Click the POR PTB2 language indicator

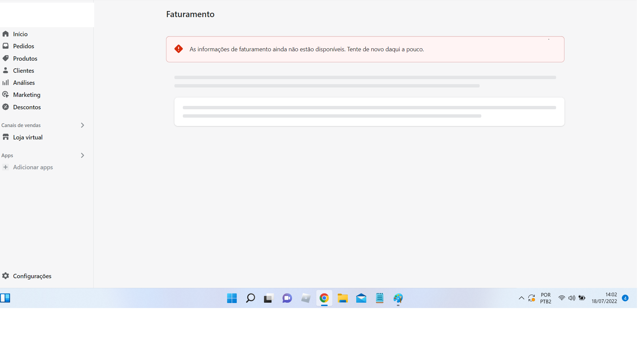click(545, 298)
